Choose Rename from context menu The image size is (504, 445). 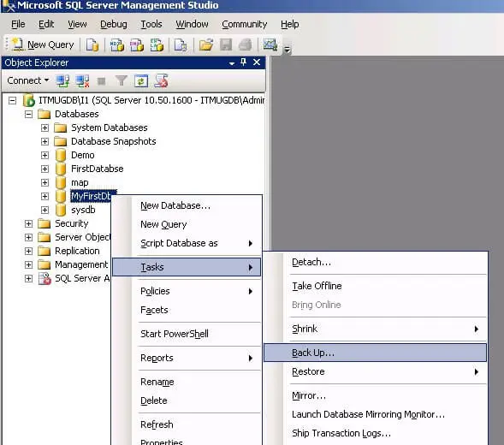187,382
